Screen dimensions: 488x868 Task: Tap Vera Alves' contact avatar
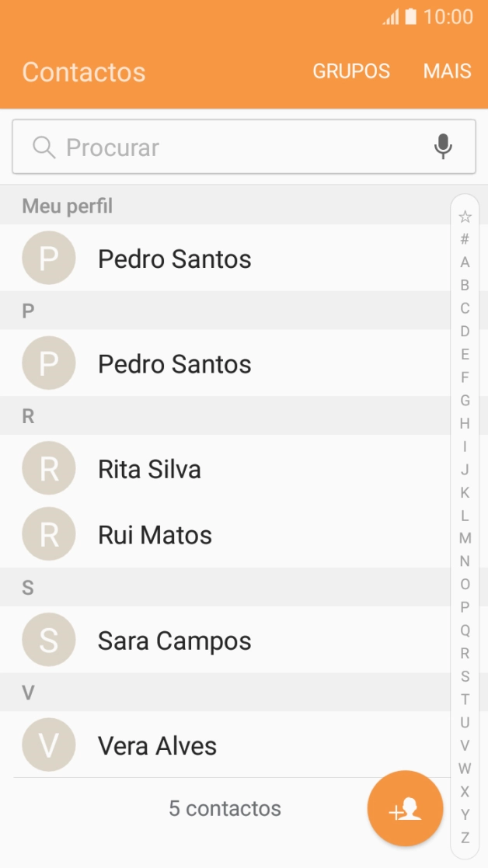[48, 745]
